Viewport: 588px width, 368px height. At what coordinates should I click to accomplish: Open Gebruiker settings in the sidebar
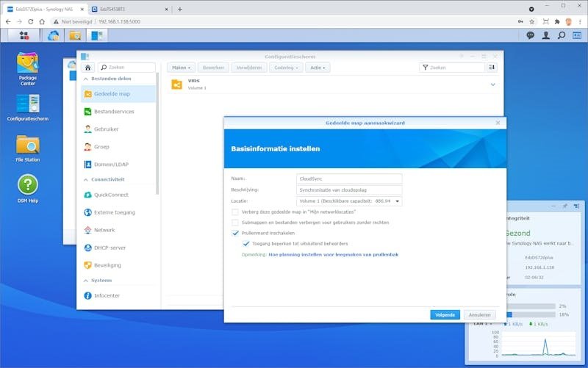(118, 129)
